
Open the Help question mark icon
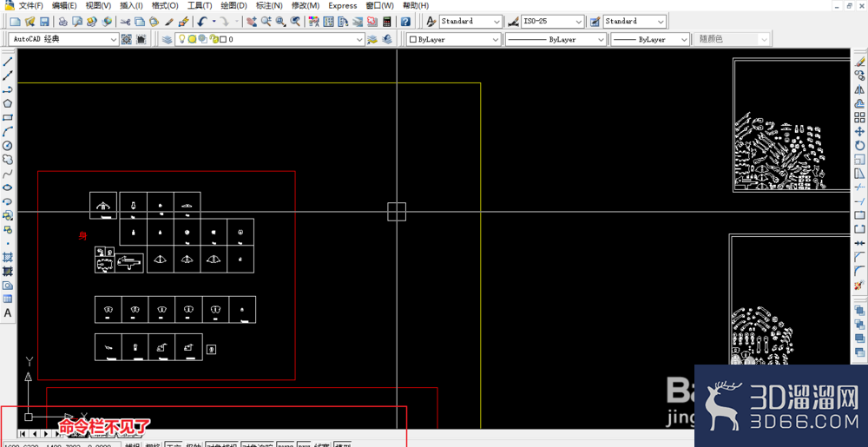point(405,22)
